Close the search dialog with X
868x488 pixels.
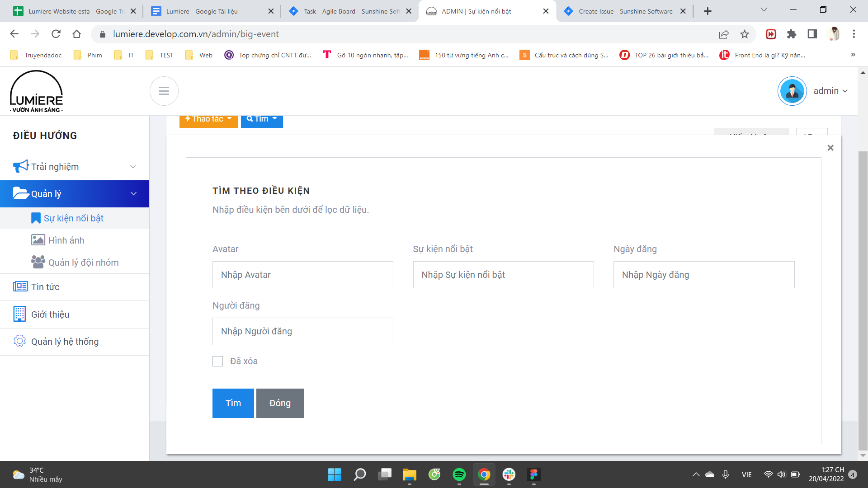[830, 148]
